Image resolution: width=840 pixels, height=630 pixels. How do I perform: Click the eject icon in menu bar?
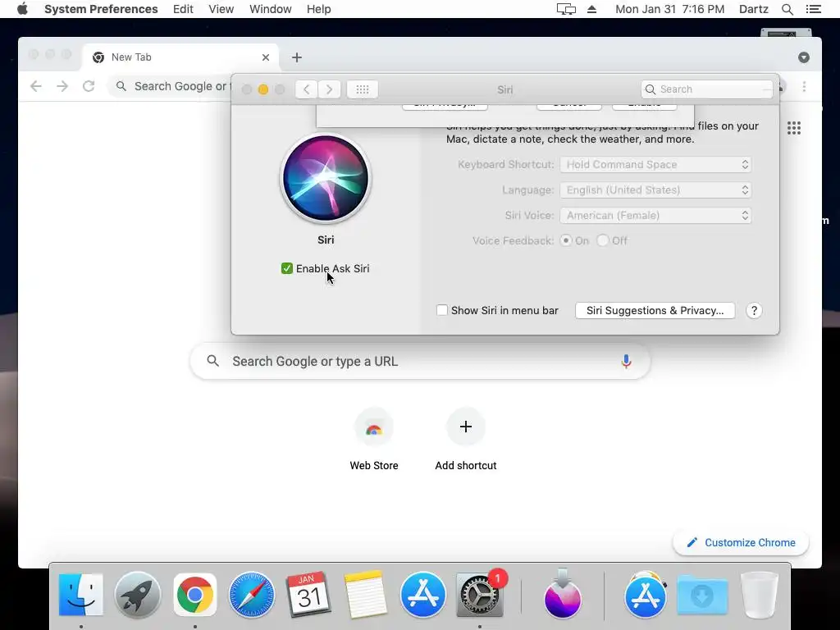coord(592,9)
